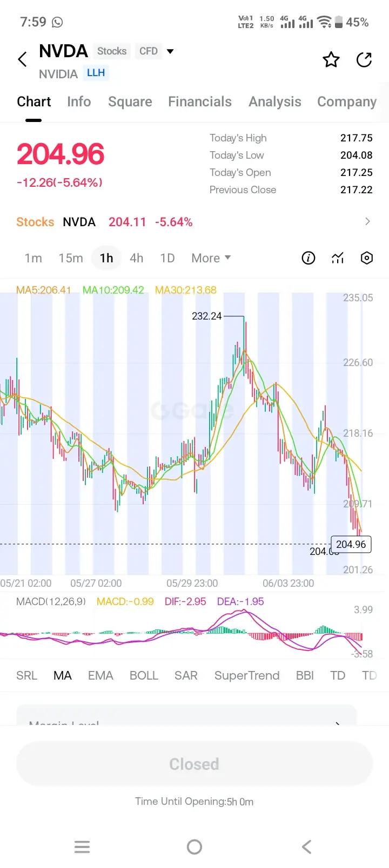Viewport: 389px width, 868px height.
Task: Tap Android home circle button
Action: [194, 847]
